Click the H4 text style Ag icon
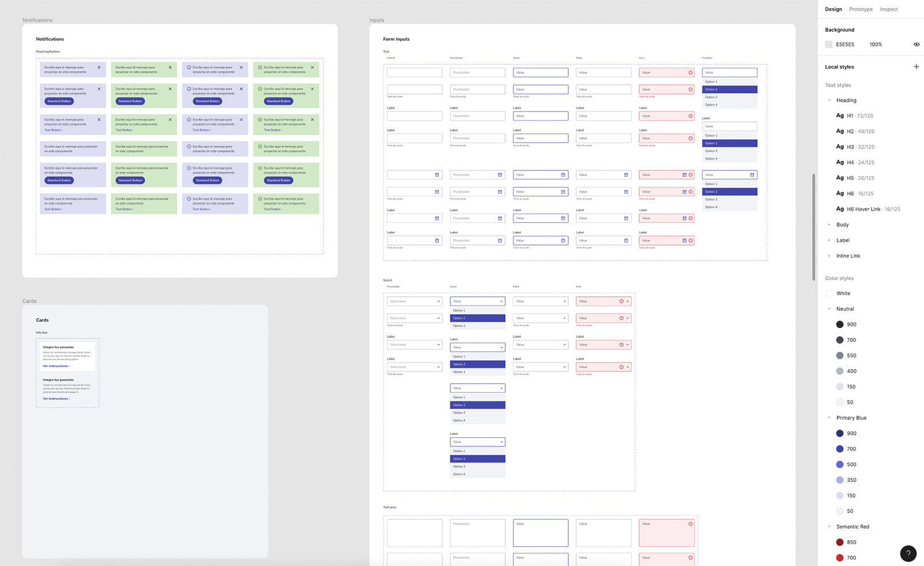 840,162
